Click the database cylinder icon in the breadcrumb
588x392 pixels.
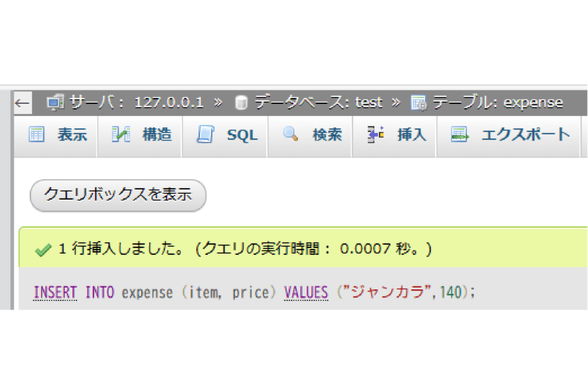pyautogui.click(x=242, y=103)
